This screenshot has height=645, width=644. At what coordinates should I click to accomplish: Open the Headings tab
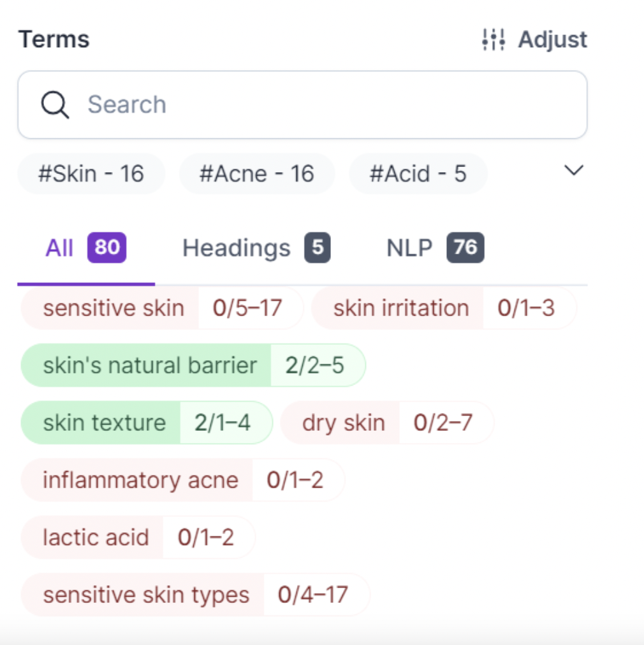click(x=237, y=248)
